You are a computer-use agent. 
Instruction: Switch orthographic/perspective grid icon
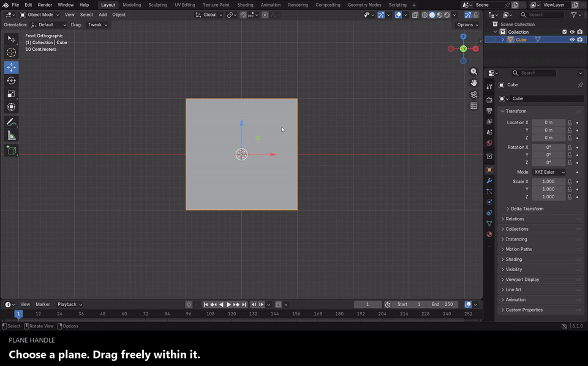(x=474, y=106)
